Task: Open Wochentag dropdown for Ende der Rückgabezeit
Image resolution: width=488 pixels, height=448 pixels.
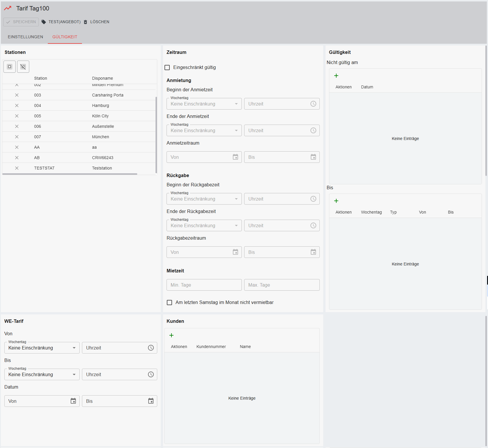Action: tap(204, 225)
